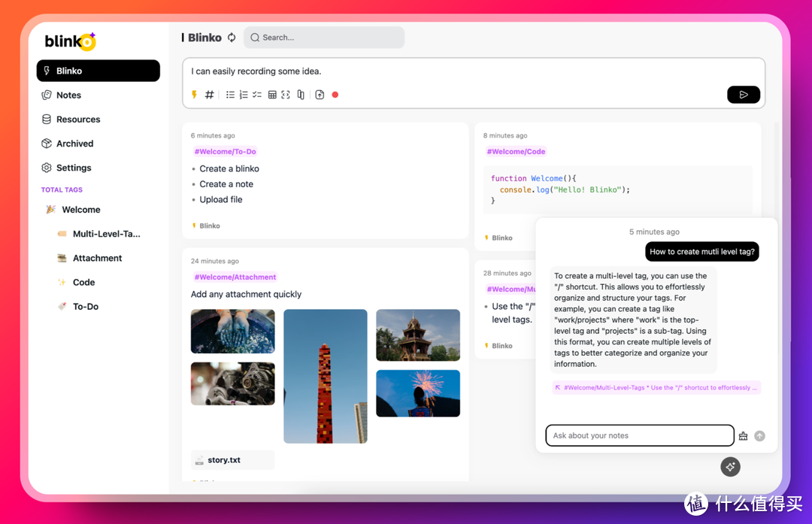
Task: Expand the Welcome tag in sidebar
Action: click(x=80, y=210)
